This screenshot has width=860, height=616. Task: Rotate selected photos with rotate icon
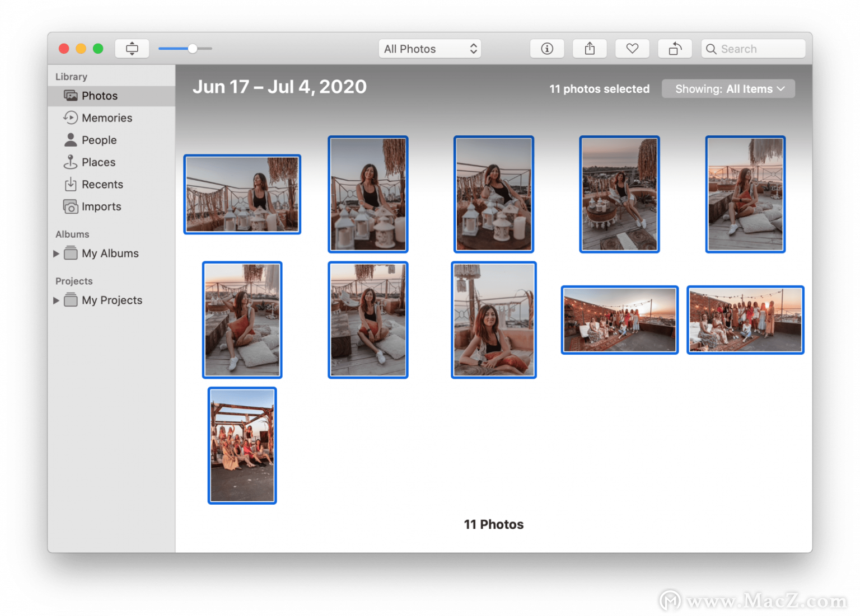[675, 49]
